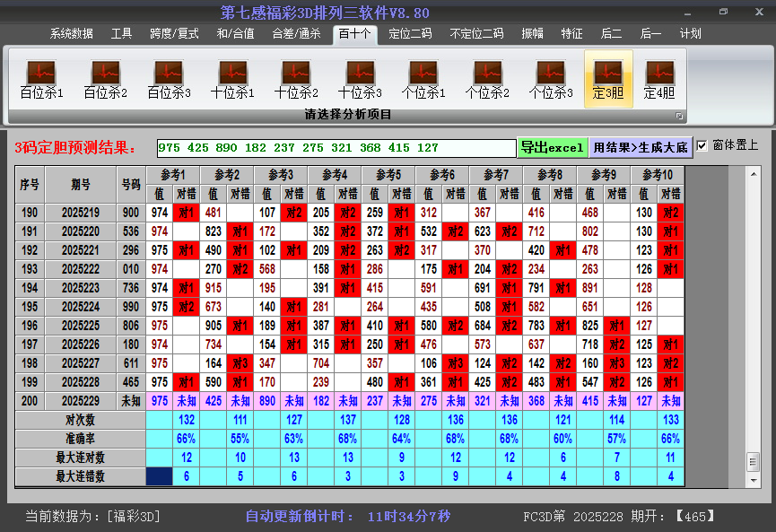776x532 pixels.
Task: Toggle the 窗体置上 checkbox
Action: click(702, 146)
